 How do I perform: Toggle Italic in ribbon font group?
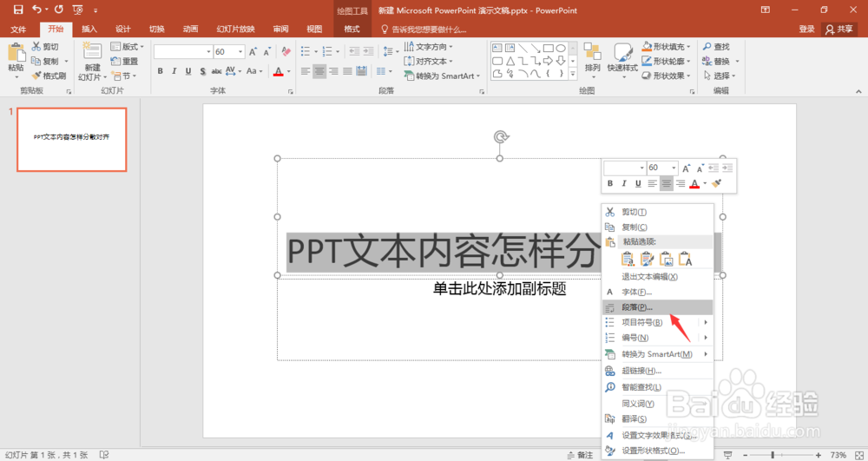174,71
